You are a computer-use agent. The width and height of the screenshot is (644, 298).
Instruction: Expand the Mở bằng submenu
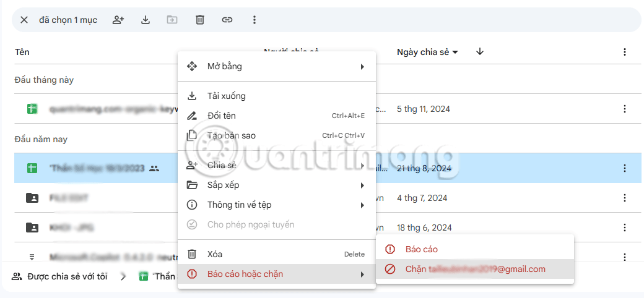(276, 66)
